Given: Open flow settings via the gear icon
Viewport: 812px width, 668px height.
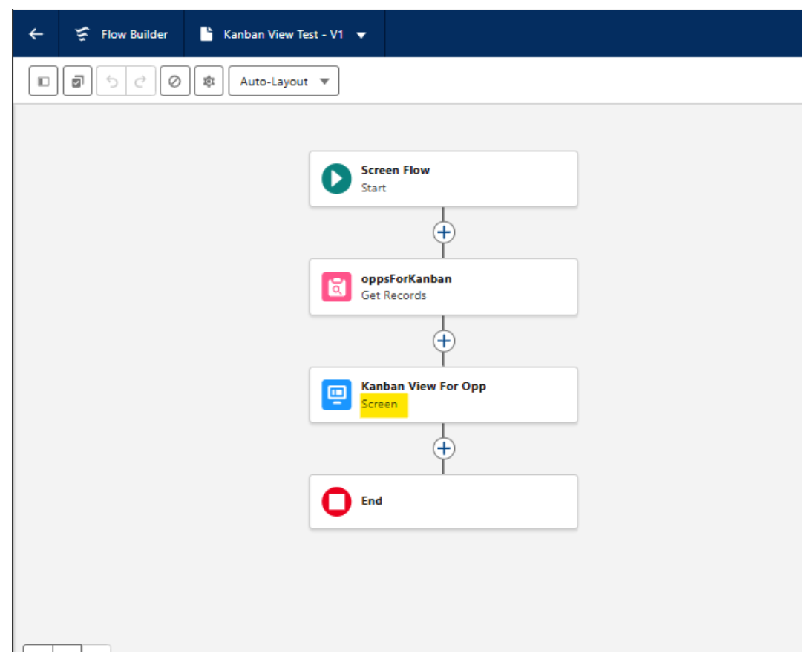Looking at the screenshot, I should point(209,81).
